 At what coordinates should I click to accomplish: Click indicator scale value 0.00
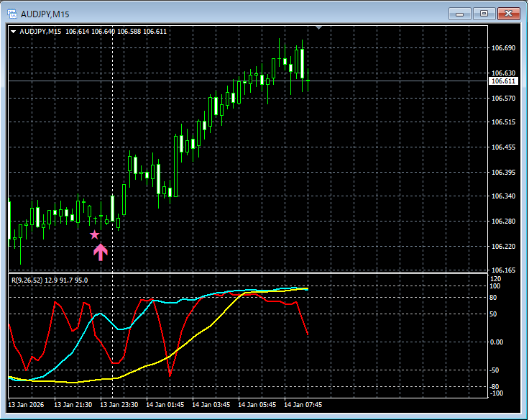496,342
